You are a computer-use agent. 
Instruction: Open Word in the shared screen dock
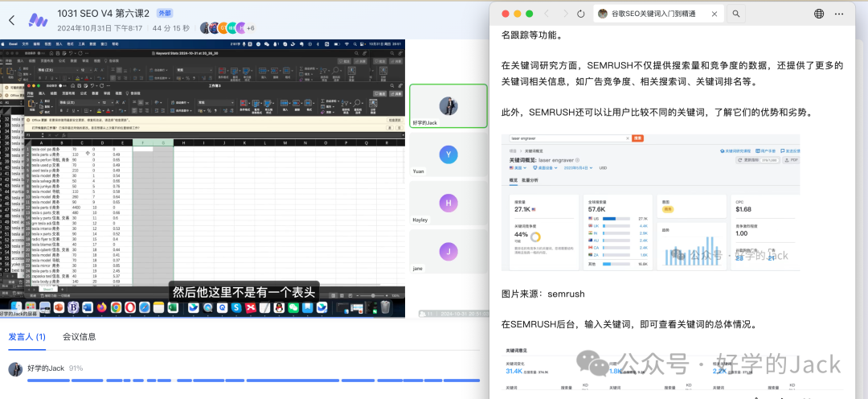(88, 307)
